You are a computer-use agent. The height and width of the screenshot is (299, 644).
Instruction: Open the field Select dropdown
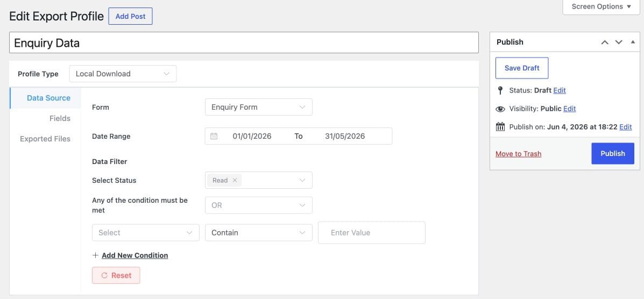tap(146, 232)
